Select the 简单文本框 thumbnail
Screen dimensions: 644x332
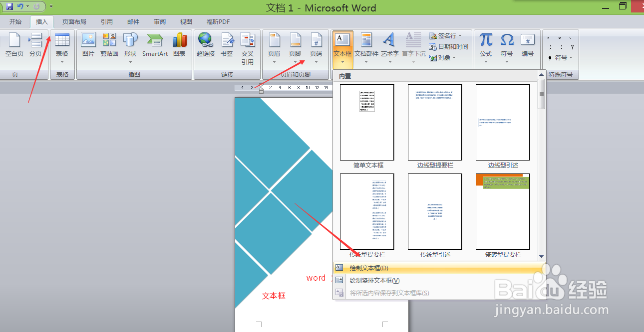(367, 127)
